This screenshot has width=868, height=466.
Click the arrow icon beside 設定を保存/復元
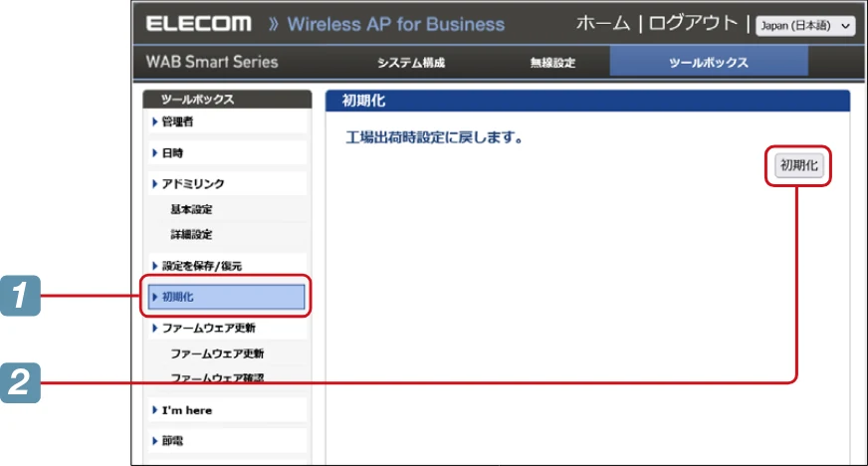(x=155, y=266)
